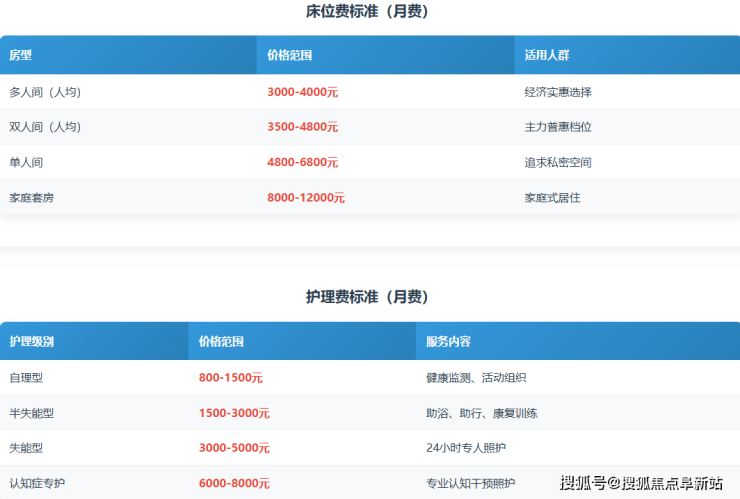Image resolution: width=740 pixels, height=499 pixels.
Task: Click the 8000-12000元 price text
Action: [x=305, y=198]
